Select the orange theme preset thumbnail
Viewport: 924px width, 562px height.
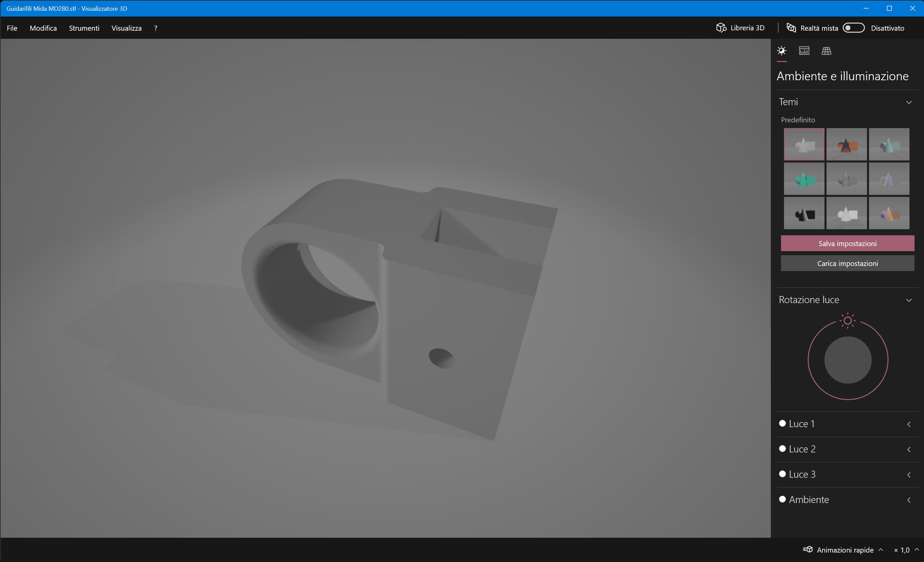(x=846, y=144)
